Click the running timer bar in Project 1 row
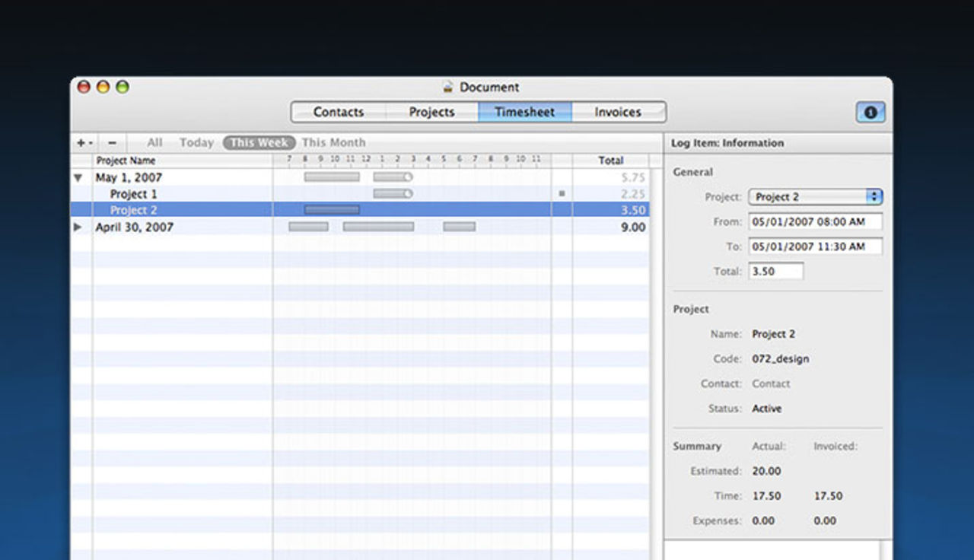The height and width of the screenshot is (560, 974). click(x=393, y=194)
